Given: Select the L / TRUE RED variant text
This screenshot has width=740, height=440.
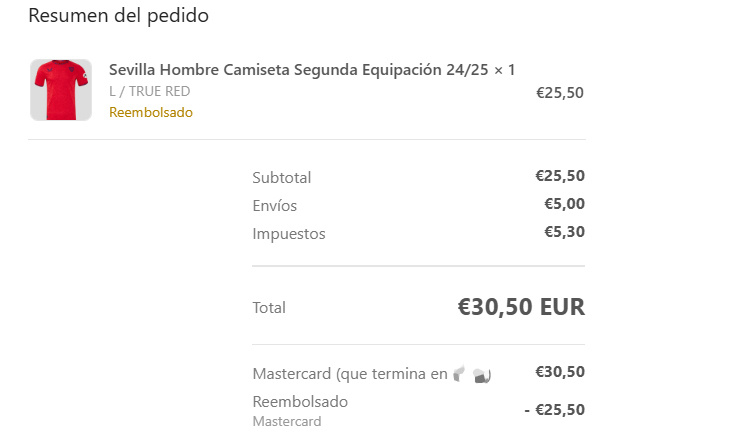Looking at the screenshot, I should click(x=150, y=91).
